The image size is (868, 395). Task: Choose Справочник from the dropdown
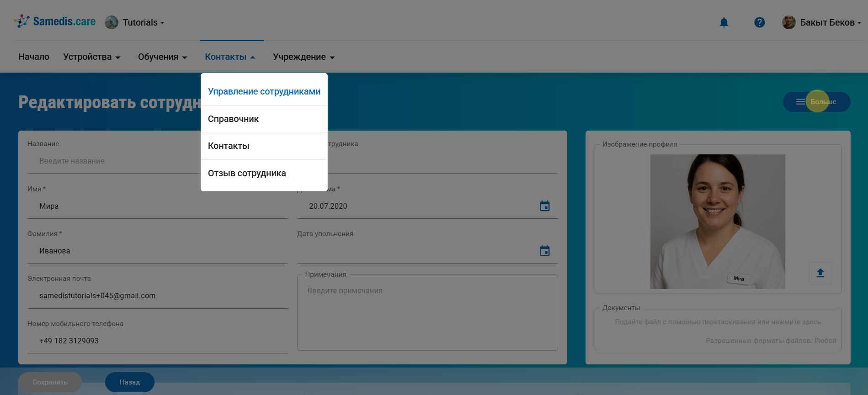click(233, 119)
